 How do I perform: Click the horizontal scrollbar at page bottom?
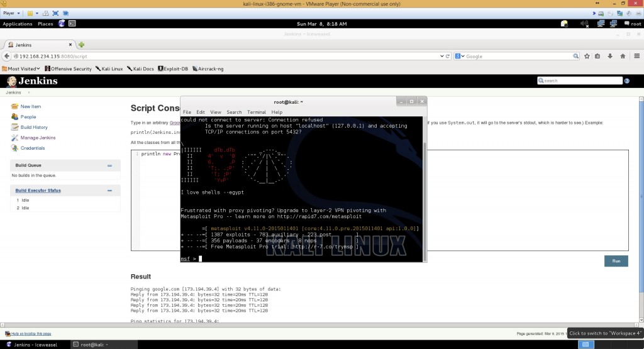tap(319, 325)
